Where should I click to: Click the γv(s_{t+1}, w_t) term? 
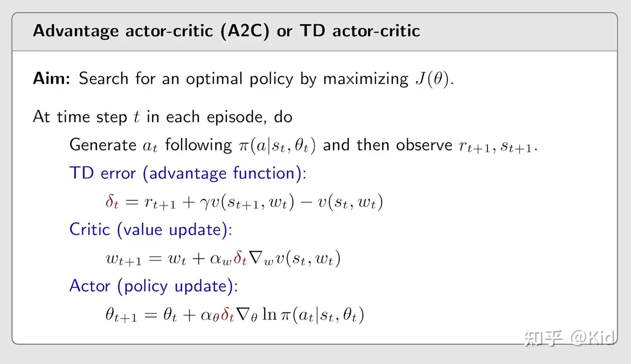[x=247, y=202]
